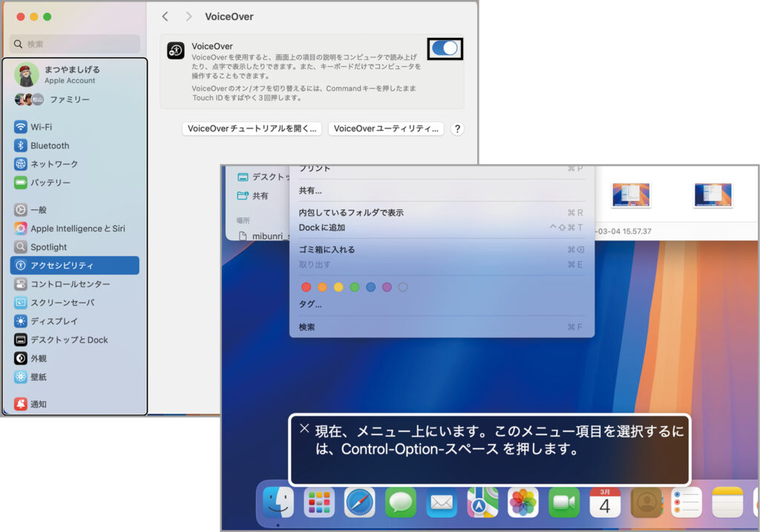Image resolution: width=760 pixels, height=532 pixels.
Task: Select Apple Intelligence と Siri icon
Action: coord(20,229)
